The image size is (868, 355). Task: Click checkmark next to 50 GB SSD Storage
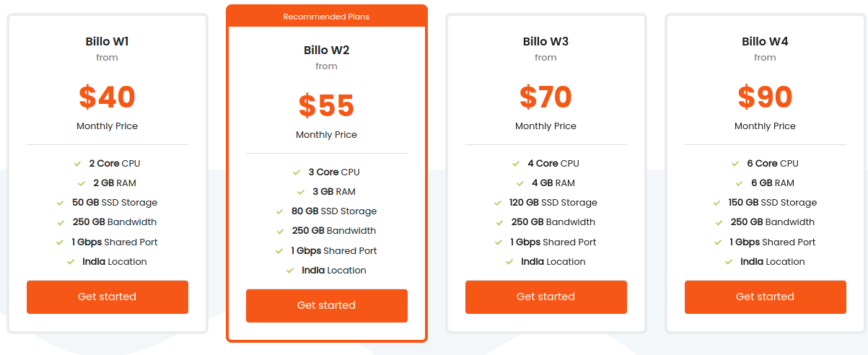61,203
